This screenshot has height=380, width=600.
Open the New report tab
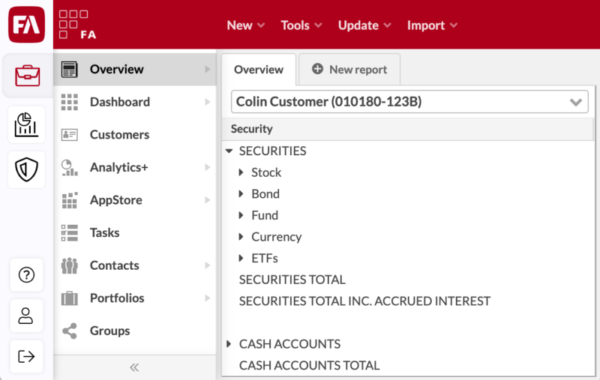pyautogui.click(x=349, y=70)
